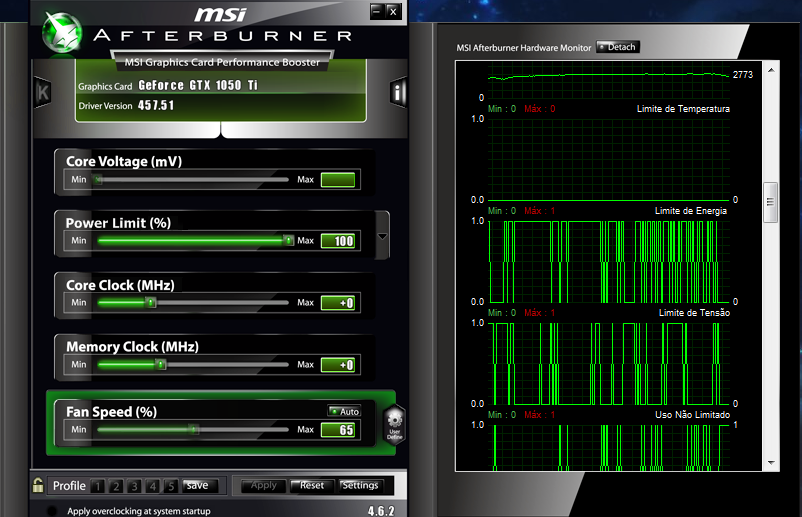802x517 pixels.
Task: Click the hardware monitor scrollbar thumb
Action: [x=770, y=202]
